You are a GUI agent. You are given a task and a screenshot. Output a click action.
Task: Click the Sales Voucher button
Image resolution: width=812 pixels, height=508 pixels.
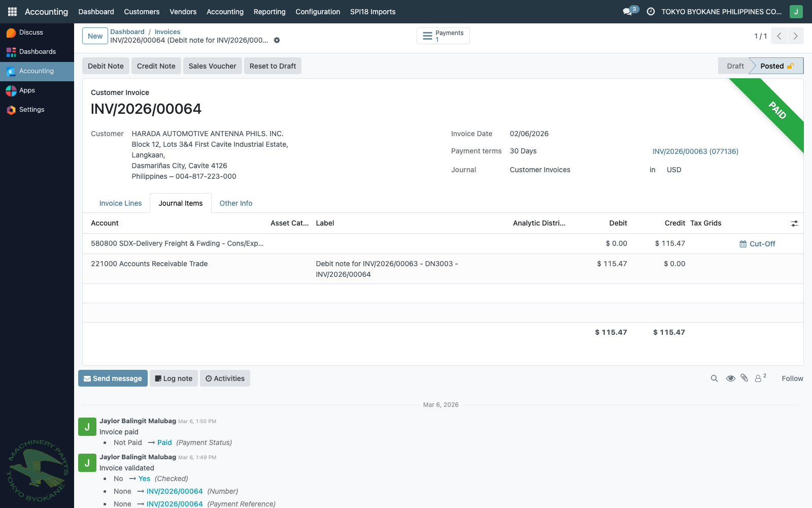click(x=212, y=66)
